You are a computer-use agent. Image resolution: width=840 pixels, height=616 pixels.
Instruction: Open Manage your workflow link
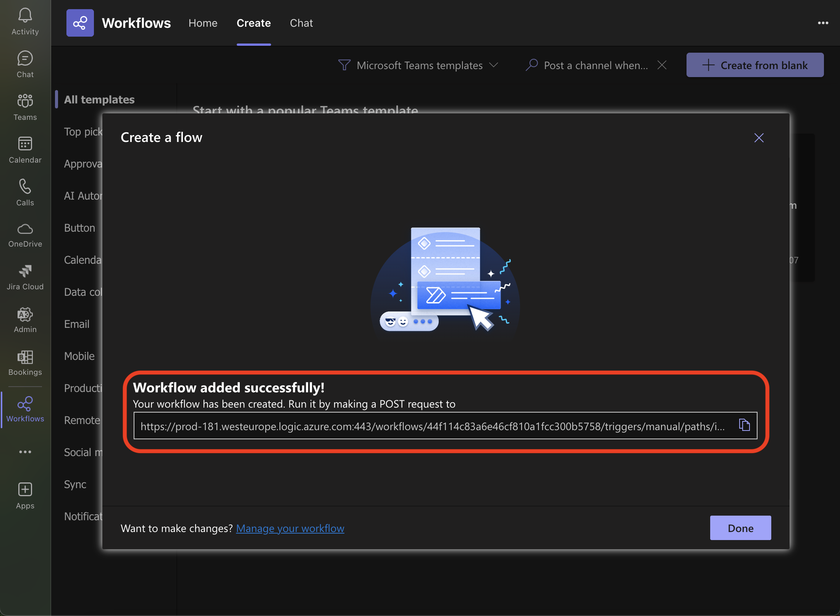pos(290,528)
